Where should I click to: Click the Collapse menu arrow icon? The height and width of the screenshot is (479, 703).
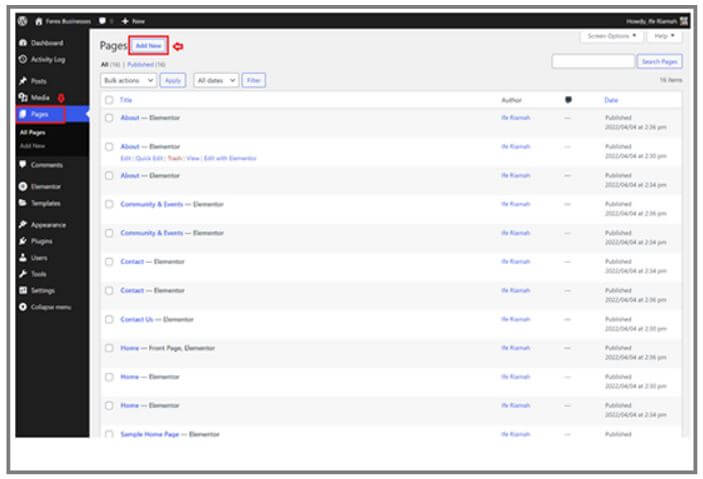pyautogui.click(x=23, y=307)
